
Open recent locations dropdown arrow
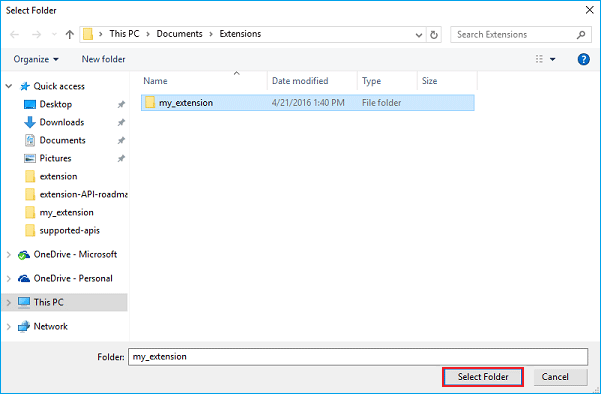(x=54, y=34)
